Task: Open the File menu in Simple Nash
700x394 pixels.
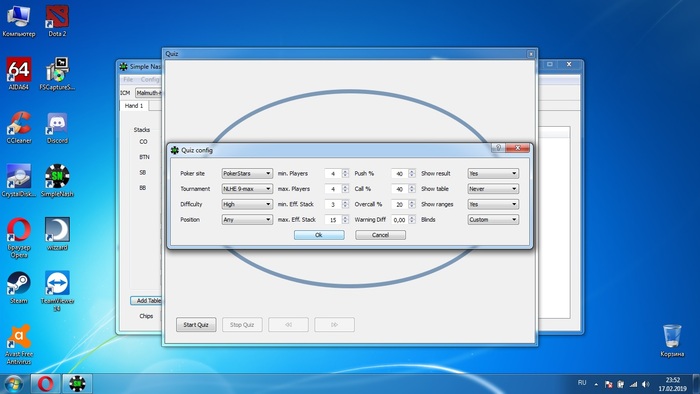Action: coord(128,79)
